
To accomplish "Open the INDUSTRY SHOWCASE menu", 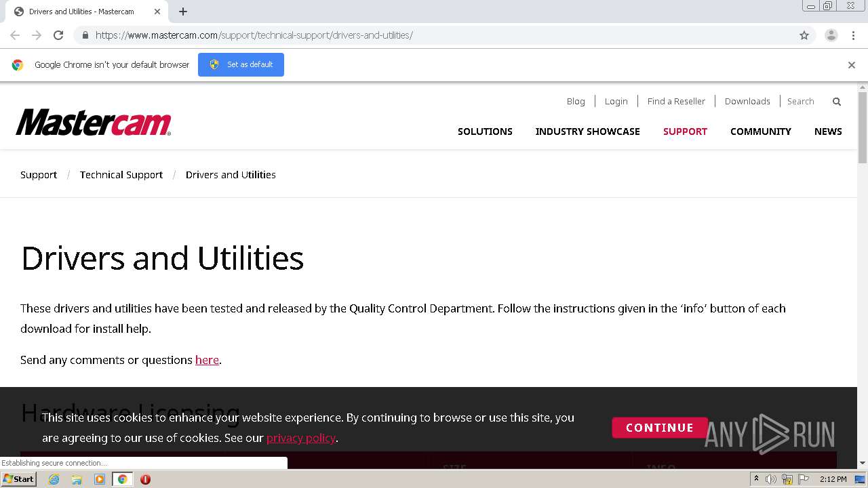I will click(x=588, y=131).
